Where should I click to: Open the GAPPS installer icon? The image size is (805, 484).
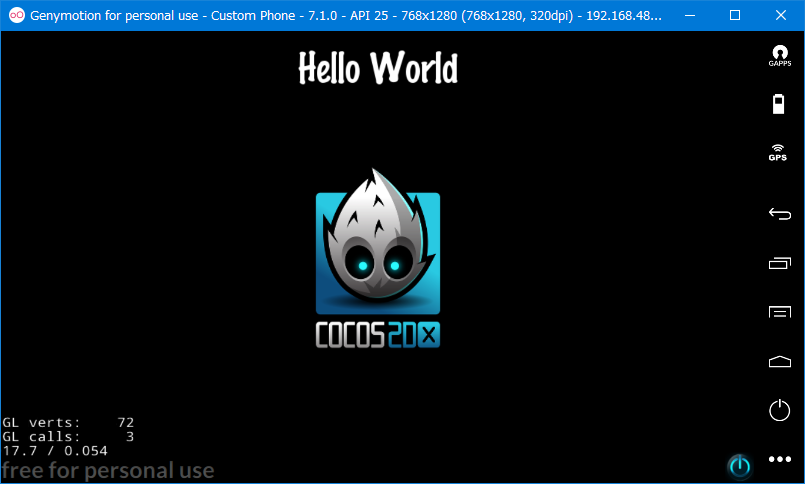(x=779, y=56)
